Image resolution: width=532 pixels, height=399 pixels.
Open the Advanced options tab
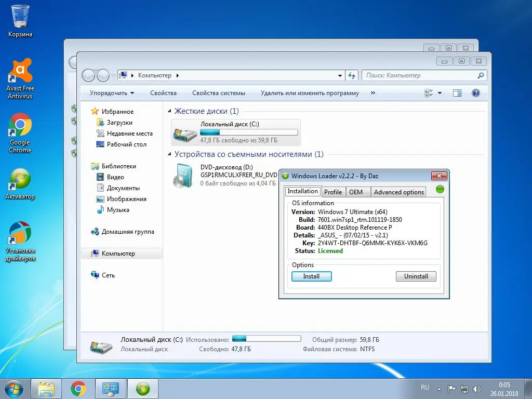point(398,192)
